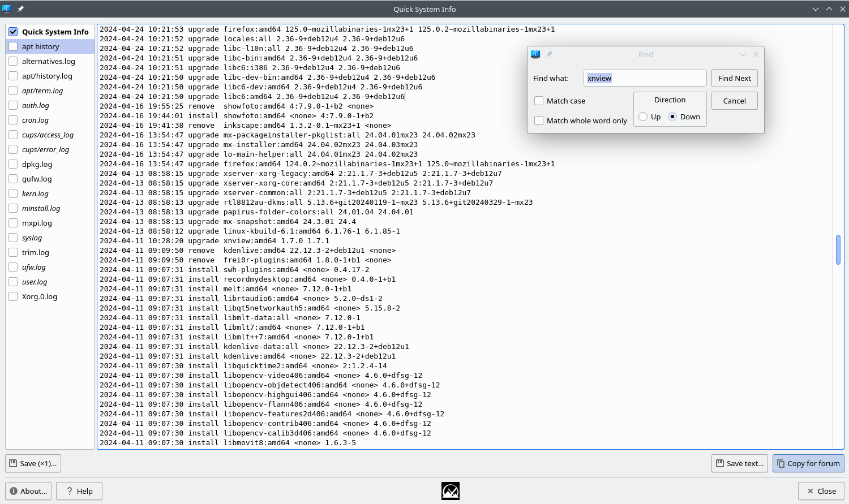Select the melt:amd64 install line
The image size is (849, 504).
[226, 289]
